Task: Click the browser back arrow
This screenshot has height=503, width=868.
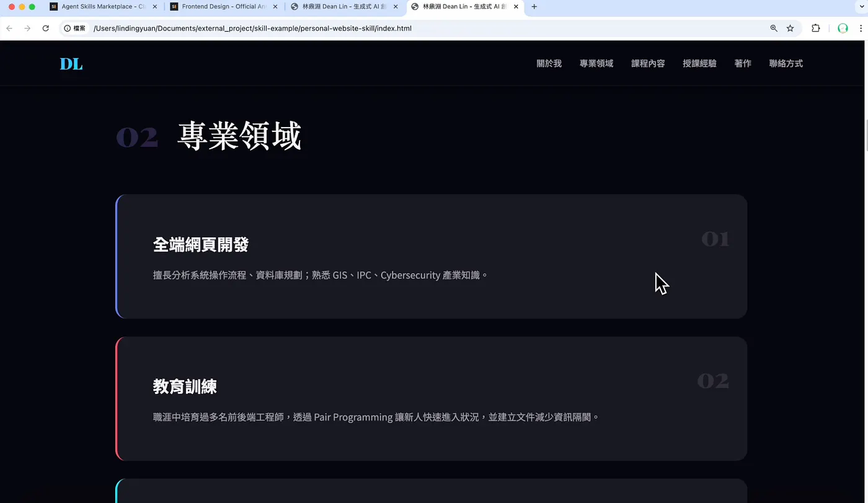Action: coord(9,28)
